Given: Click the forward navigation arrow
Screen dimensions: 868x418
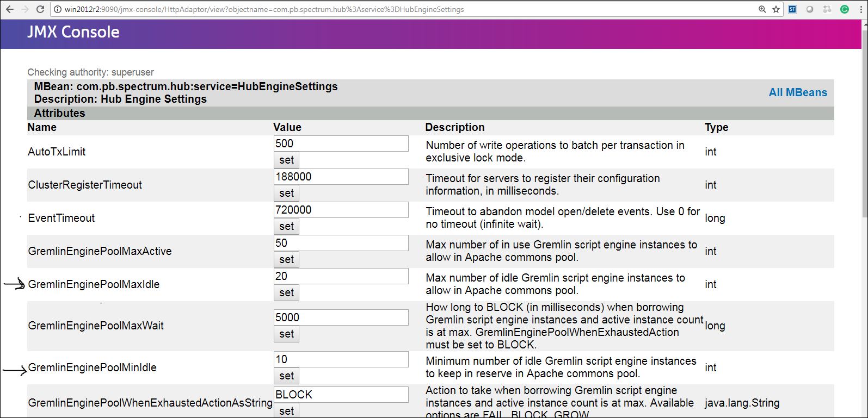Looking at the screenshot, I should coord(25,9).
